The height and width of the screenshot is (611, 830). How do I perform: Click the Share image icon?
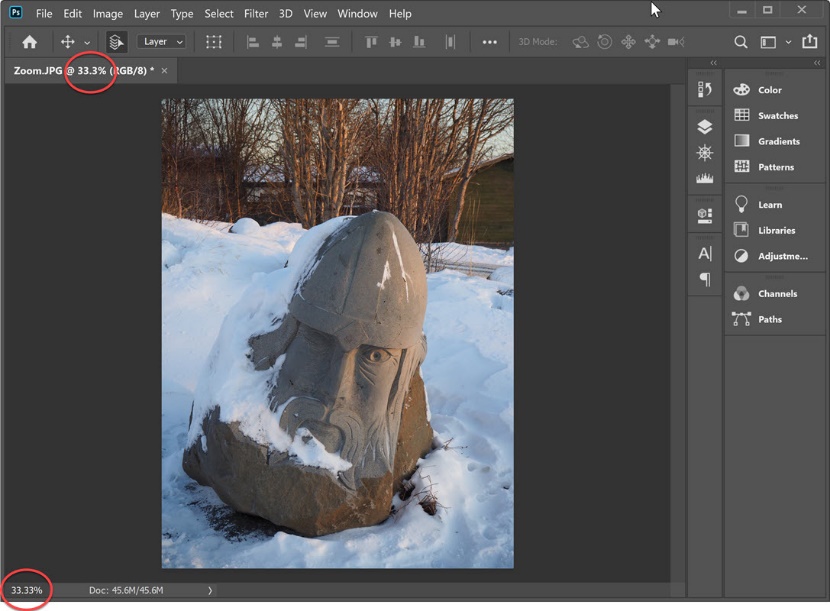810,41
